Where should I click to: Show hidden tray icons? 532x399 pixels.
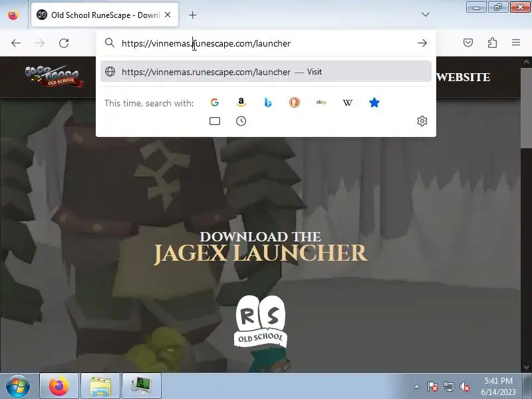tap(417, 386)
